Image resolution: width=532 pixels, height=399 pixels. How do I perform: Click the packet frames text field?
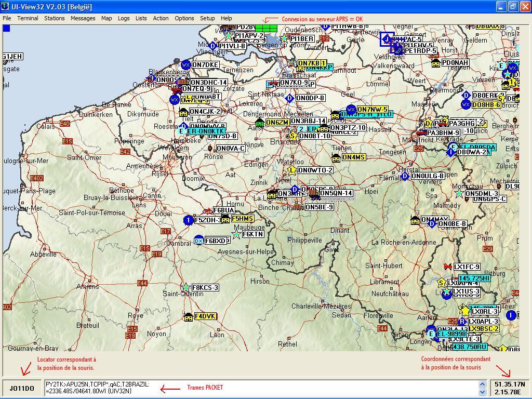click(261, 388)
